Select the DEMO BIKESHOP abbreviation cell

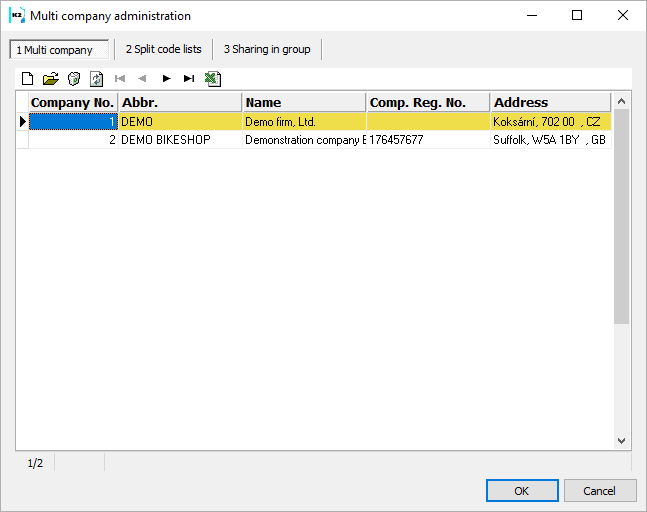point(180,140)
